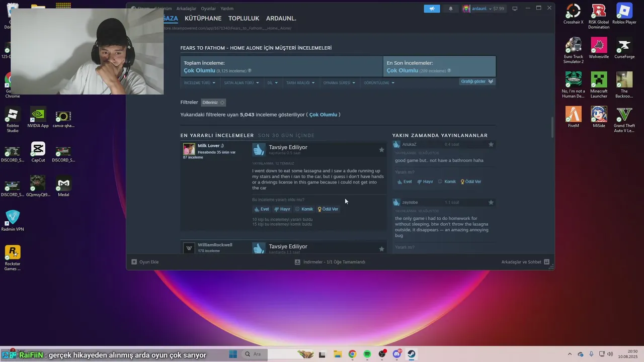Screen dimensions: 644x362
Task: Open Milk Lover's avatar picture
Action: pyautogui.click(x=189, y=149)
